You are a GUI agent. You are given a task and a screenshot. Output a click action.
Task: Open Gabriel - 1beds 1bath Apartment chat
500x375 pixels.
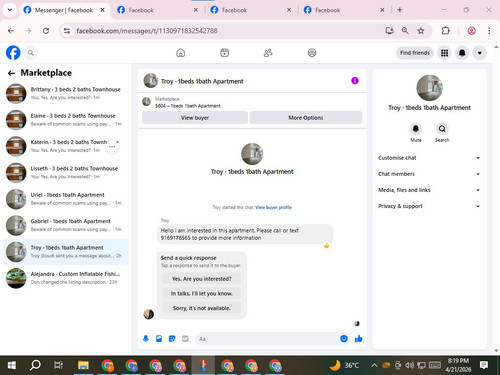point(66,225)
